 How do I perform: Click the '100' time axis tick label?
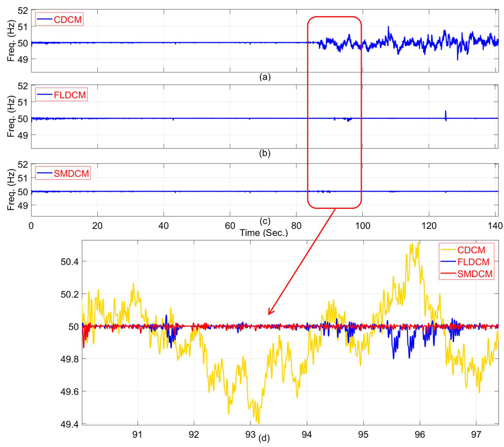(x=362, y=226)
